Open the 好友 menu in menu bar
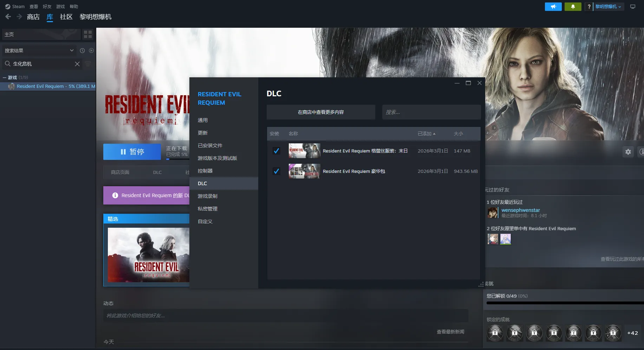Viewport: 644px width, 350px height. pyautogui.click(x=47, y=7)
